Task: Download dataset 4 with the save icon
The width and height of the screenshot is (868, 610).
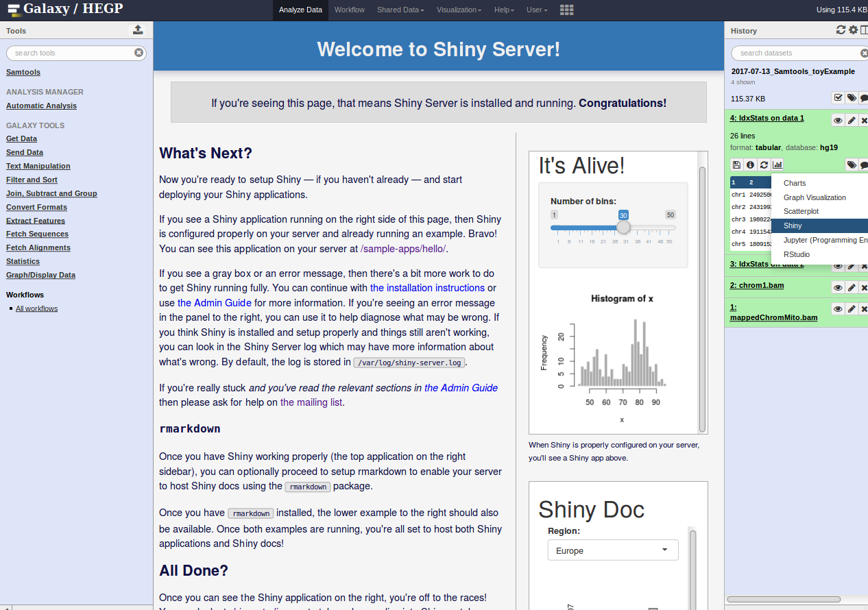Action: tap(736, 164)
